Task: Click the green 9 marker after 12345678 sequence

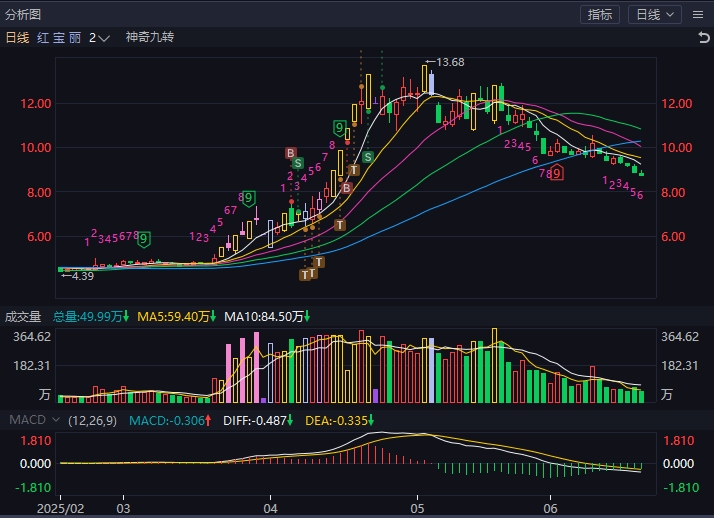Action: [144, 239]
